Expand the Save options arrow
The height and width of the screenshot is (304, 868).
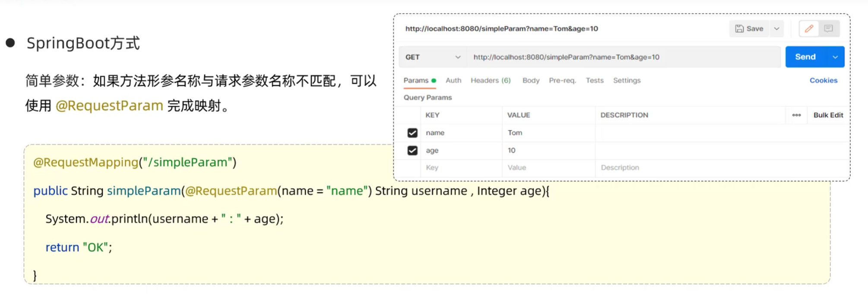(776, 28)
